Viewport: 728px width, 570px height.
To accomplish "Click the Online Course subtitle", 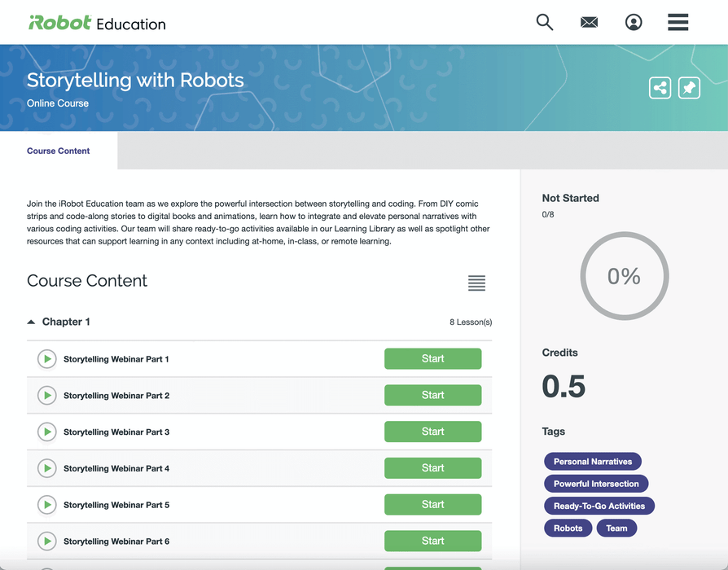I will click(x=58, y=103).
